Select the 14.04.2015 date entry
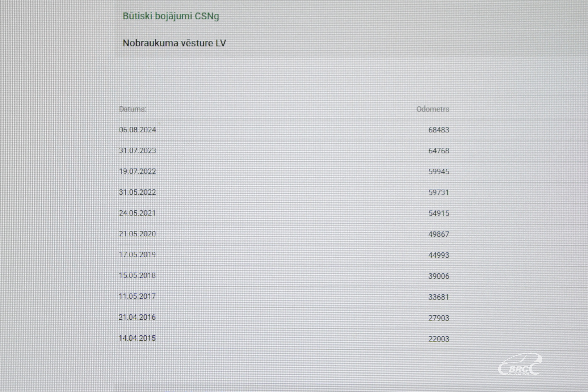This screenshot has height=392, width=588. pyautogui.click(x=137, y=338)
